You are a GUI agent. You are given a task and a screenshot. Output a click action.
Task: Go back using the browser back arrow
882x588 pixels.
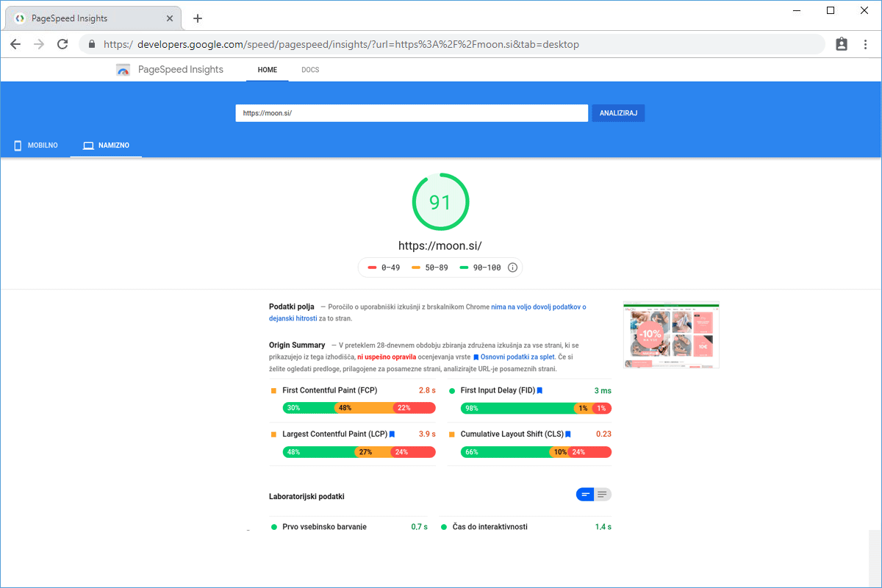(15, 44)
